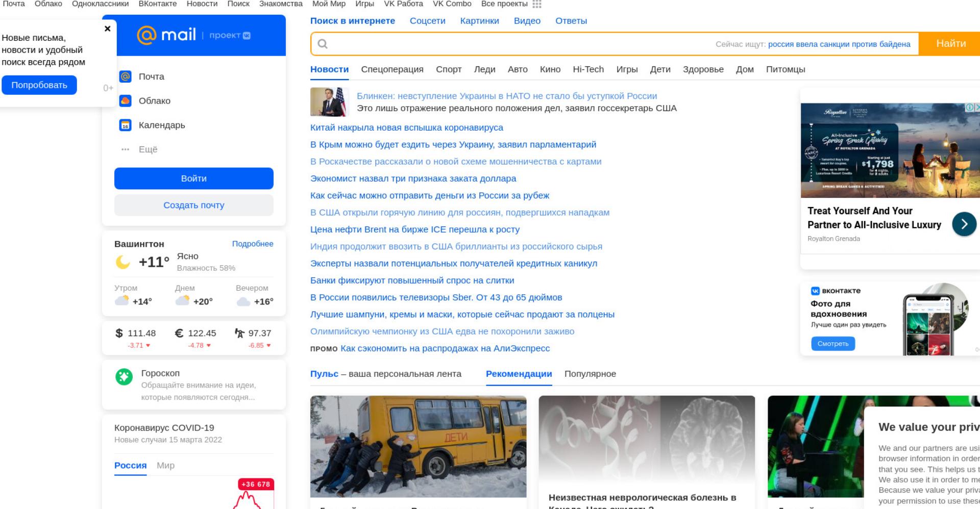Screen dimensions: 980x509
Task: Open yellow school bus article image
Action: point(418,446)
